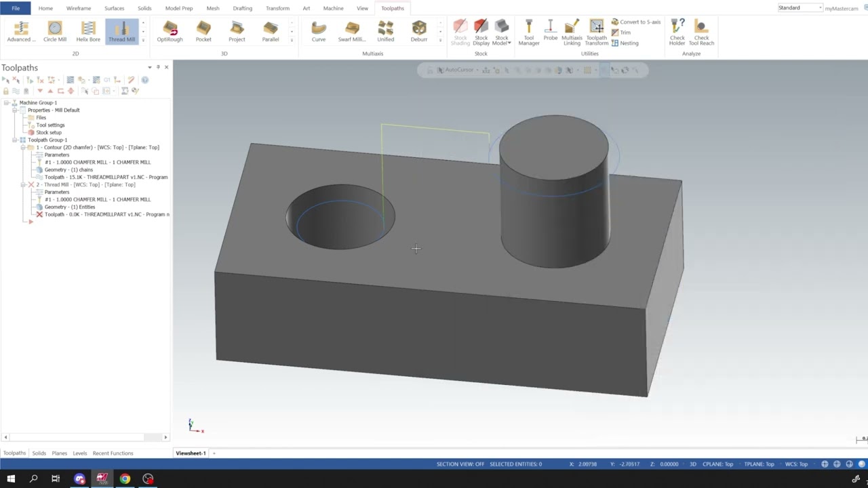This screenshot has width=868, height=488.
Task: Switch to the Levels panel tab
Action: (x=80, y=453)
